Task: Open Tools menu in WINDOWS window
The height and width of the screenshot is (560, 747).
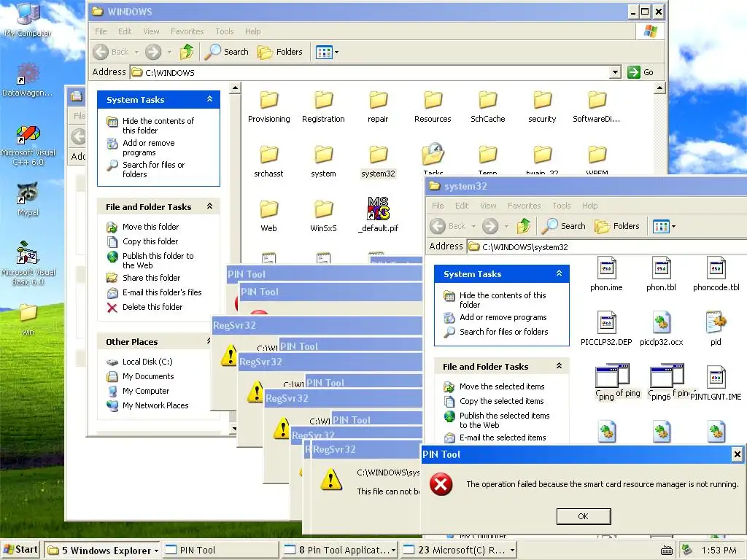Action: [225, 31]
